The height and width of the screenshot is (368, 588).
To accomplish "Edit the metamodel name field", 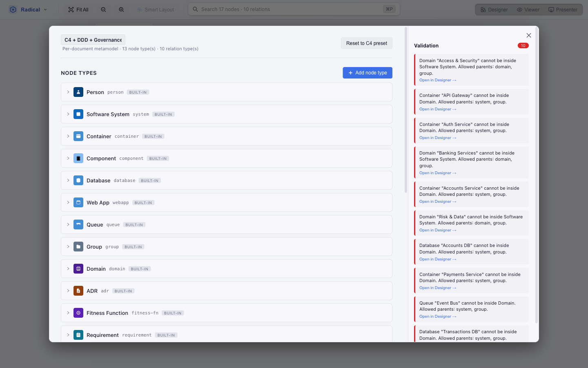I will pos(93,40).
